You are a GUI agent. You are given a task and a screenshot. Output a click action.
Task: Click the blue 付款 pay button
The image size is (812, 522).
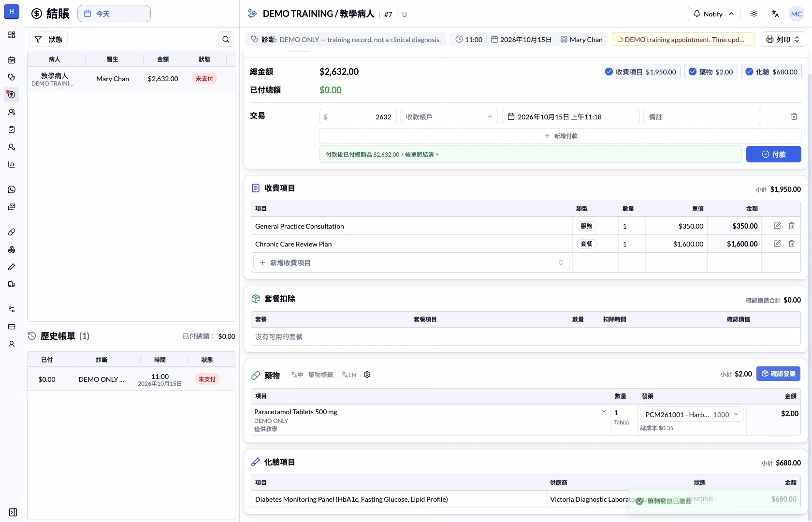[774, 154]
